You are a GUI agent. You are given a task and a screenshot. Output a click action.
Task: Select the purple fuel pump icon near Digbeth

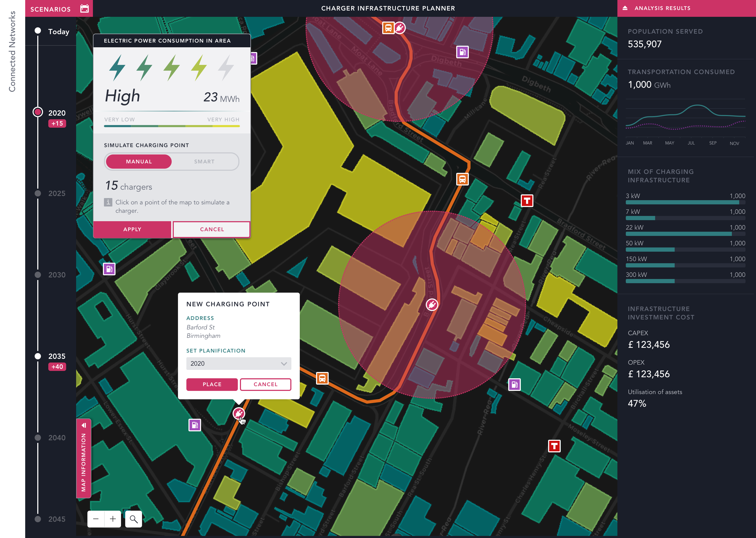pos(463,52)
